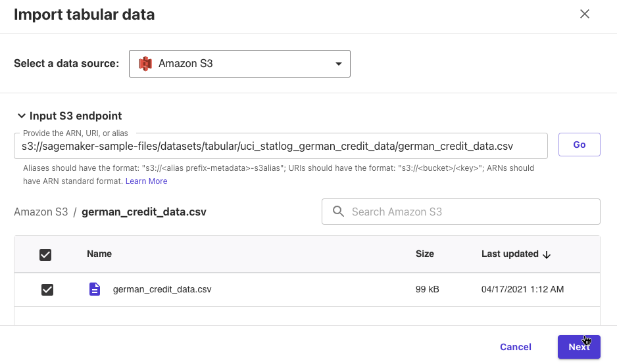Focus the Search Amazon S3 field
617x364 pixels.
click(x=461, y=212)
